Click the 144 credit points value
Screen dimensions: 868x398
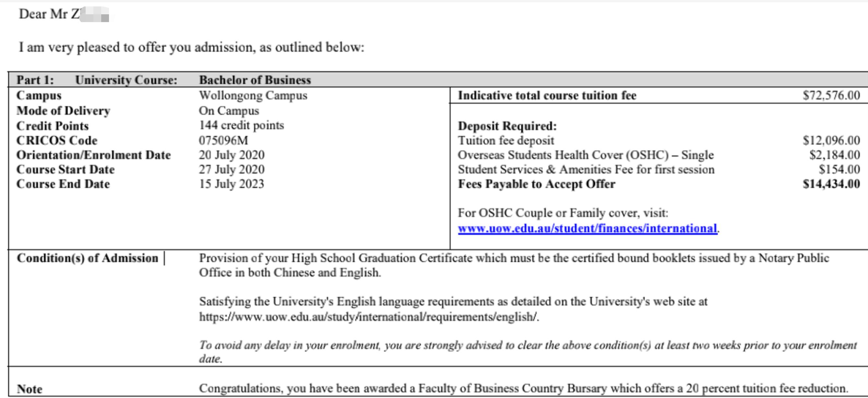click(x=241, y=126)
